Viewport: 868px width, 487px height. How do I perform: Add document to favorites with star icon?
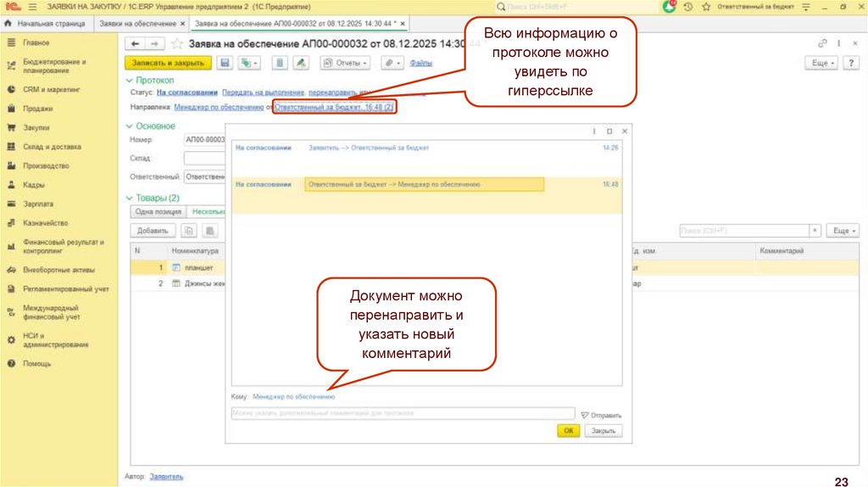177,43
